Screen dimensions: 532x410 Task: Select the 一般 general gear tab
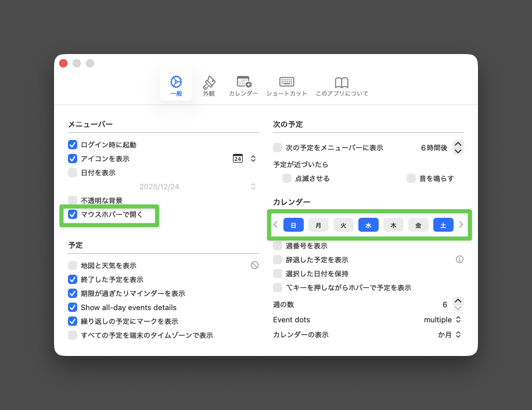pyautogui.click(x=176, y=86)
